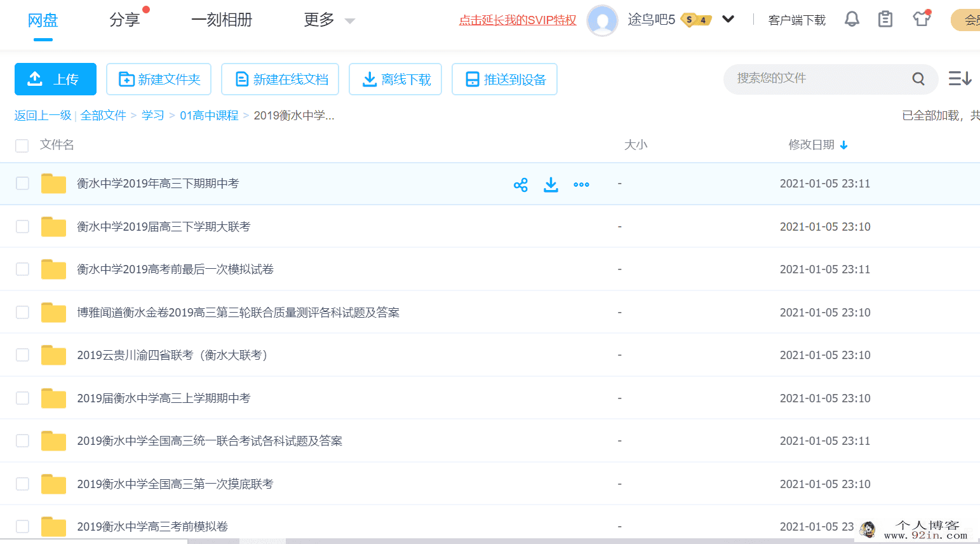Open folder 衡水中学2019届高三下学期大联考
This screenshot has width=980, height=544.
[164, 227]
